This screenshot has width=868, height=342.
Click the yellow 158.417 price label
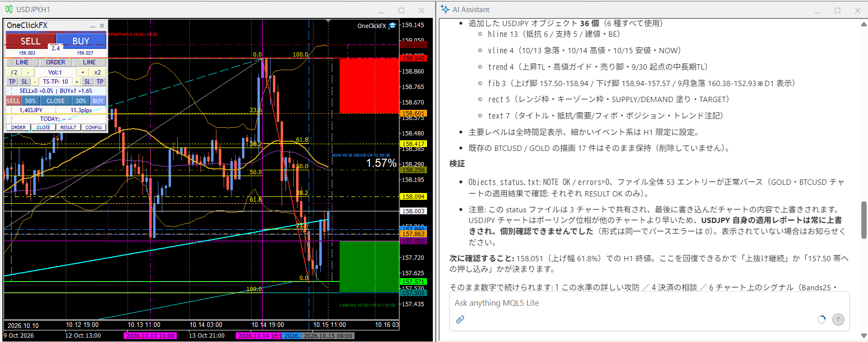413,144
